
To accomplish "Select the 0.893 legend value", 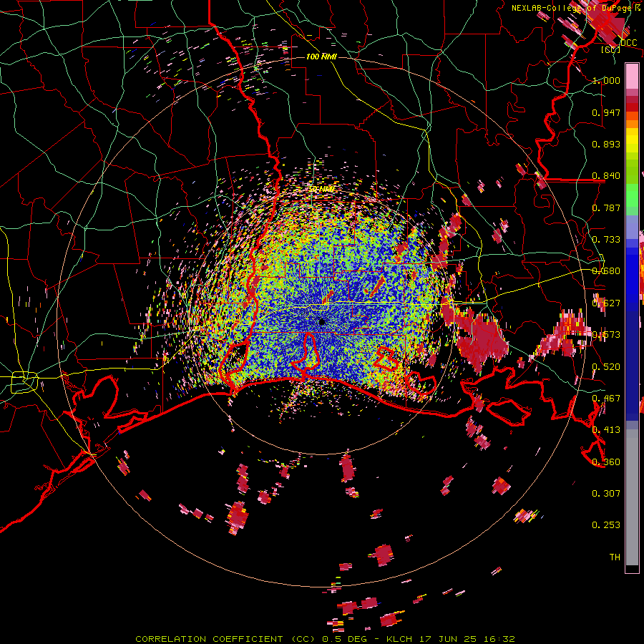I will pyautogui.click(x=606, y=144).
